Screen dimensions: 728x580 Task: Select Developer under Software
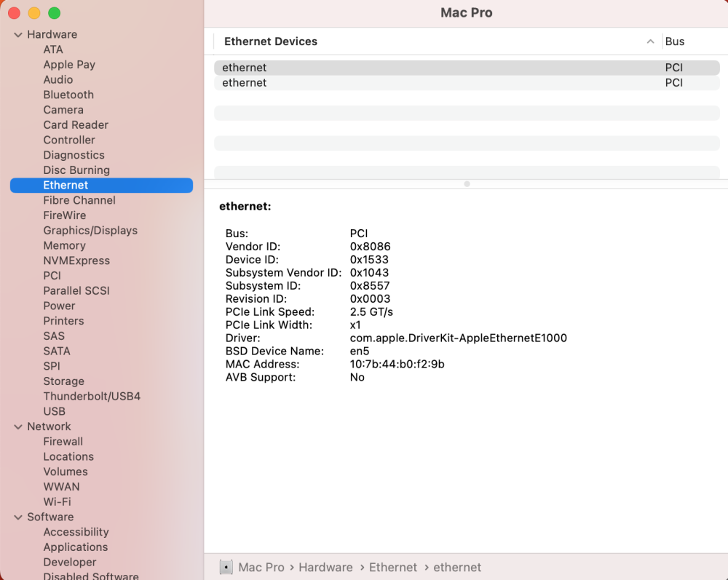70,563
